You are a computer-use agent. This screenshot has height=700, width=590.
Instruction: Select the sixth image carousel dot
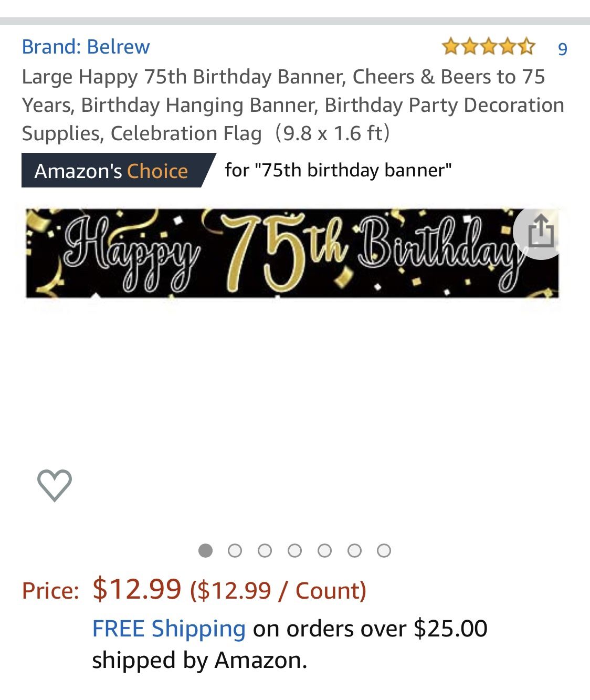(x=354, y=550)
